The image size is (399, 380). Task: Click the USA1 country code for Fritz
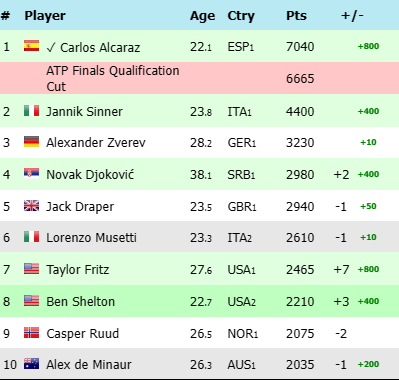tap(241, 269)
